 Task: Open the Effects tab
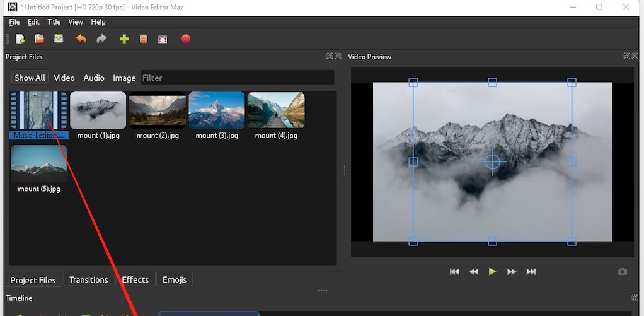tap(135, 280)
